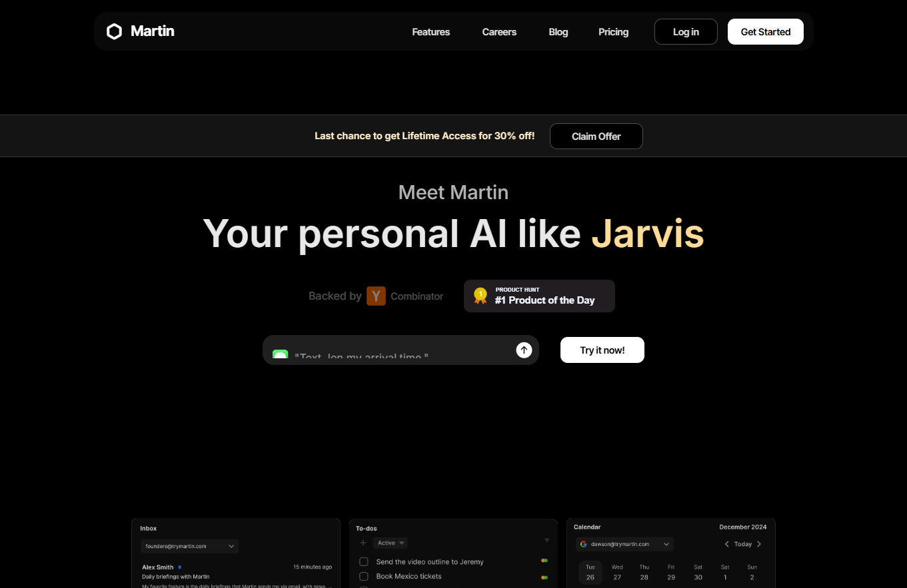
Task: Select Wed 27 in the calendar
Action: click(x=617, y=573)
